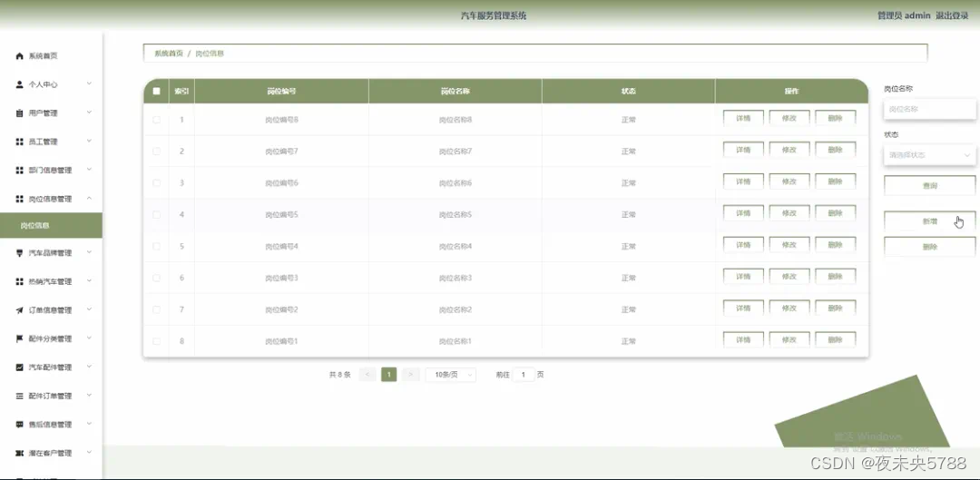Click the cell reading 岗位名称1

point(455,341)
